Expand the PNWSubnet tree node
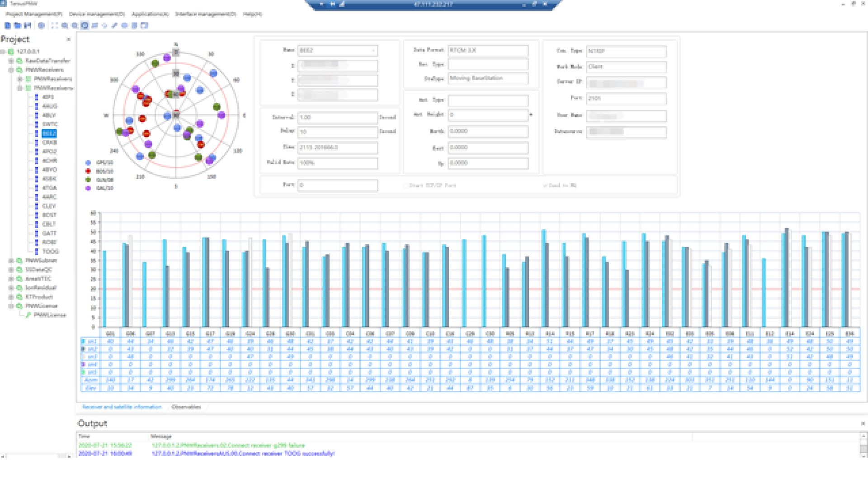 [11, 261]
